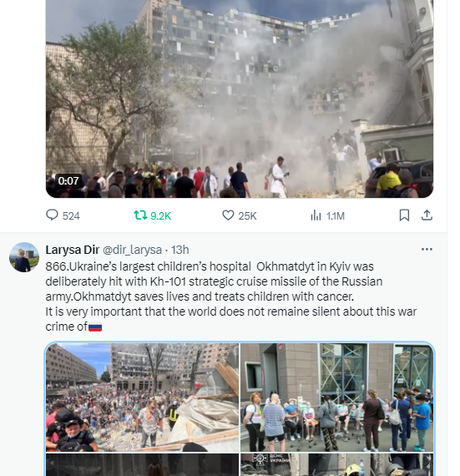Screen dimensions: 460x476
Task: Share the video tweet using the upload arrow icon
Action: click(427, 215)
